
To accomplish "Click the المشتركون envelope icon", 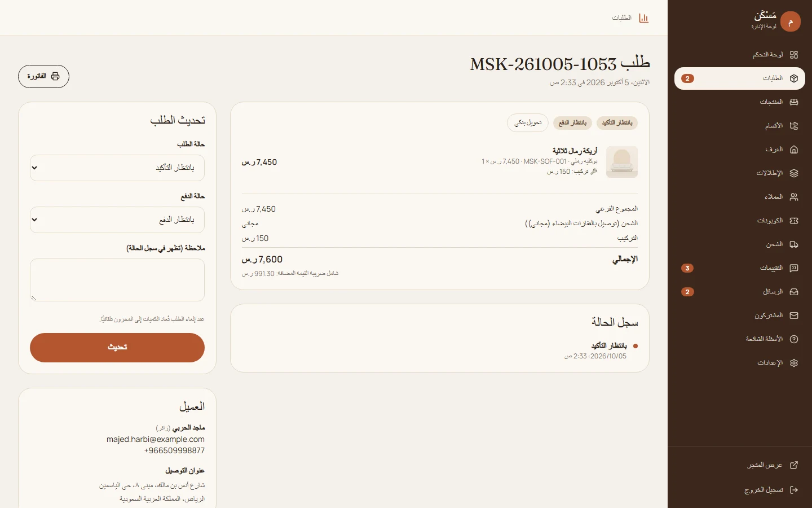I will (x=794, y=316).
